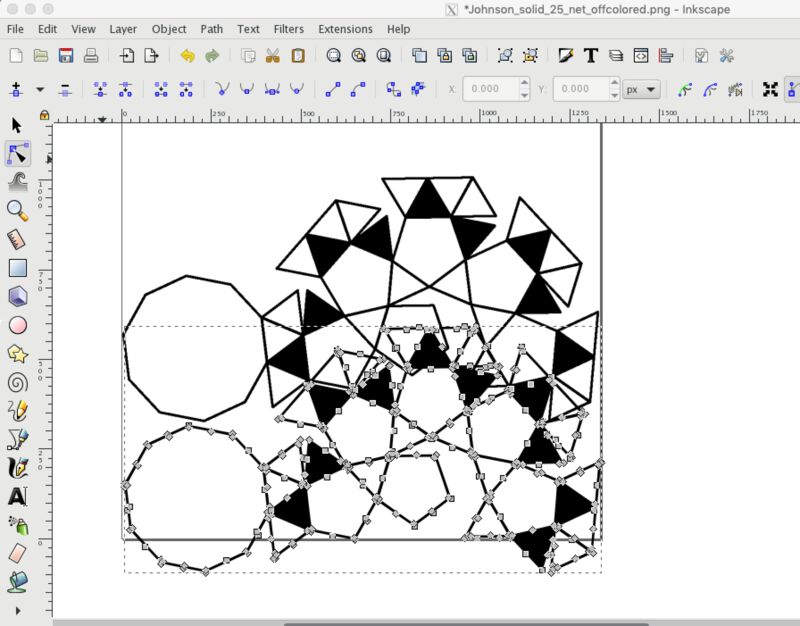This screenshot has height=626, width=800.
Task: Make selected segments curves
Action: (358, 89)
